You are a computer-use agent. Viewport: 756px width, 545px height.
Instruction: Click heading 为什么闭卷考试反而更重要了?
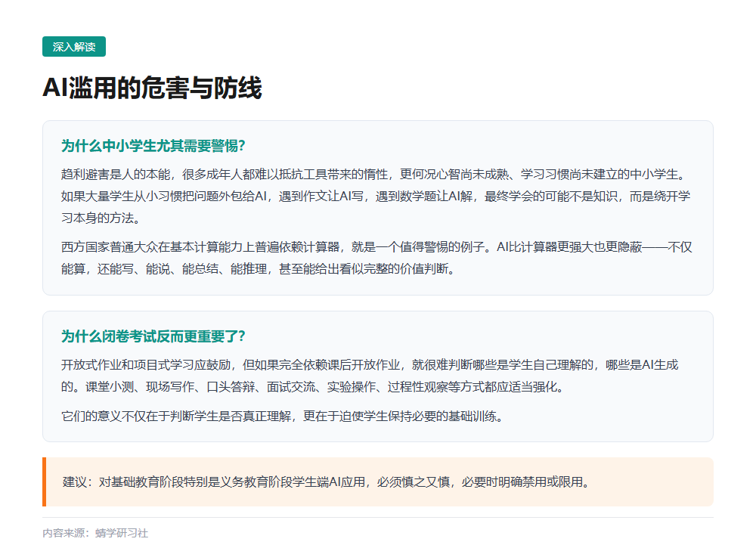click(x=153, y=336)
